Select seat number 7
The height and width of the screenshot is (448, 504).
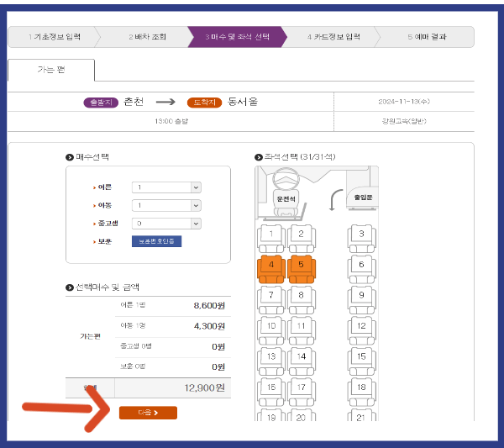(x=271, y=300)
